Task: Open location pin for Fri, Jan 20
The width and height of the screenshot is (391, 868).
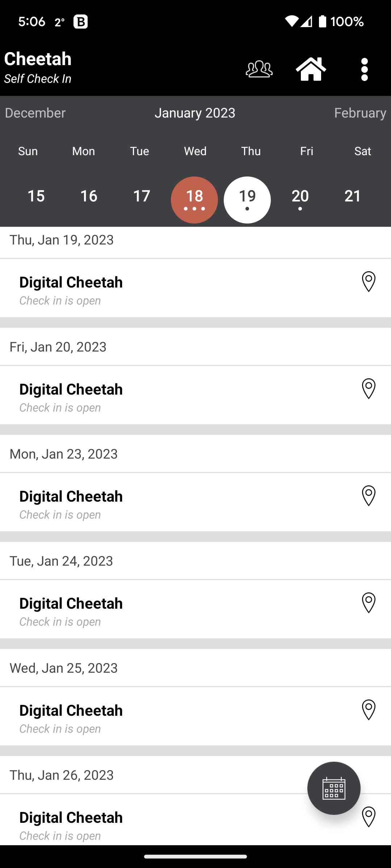Action: coord(369,389)
